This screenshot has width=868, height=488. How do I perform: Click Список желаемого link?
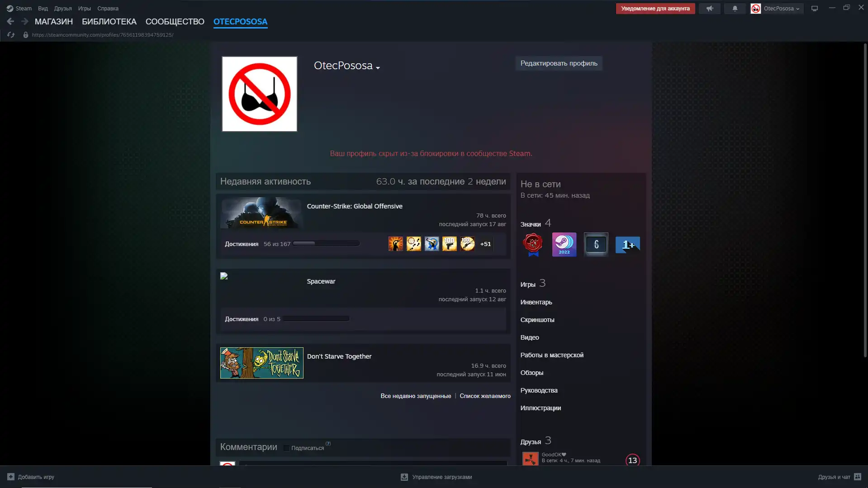485,396
